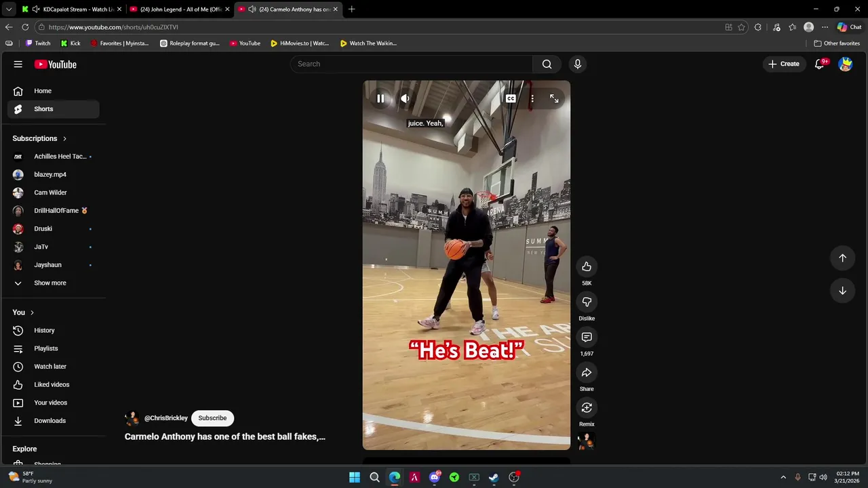
Task: Open Steam from the taskbar
Action: (x=494, y=477)
